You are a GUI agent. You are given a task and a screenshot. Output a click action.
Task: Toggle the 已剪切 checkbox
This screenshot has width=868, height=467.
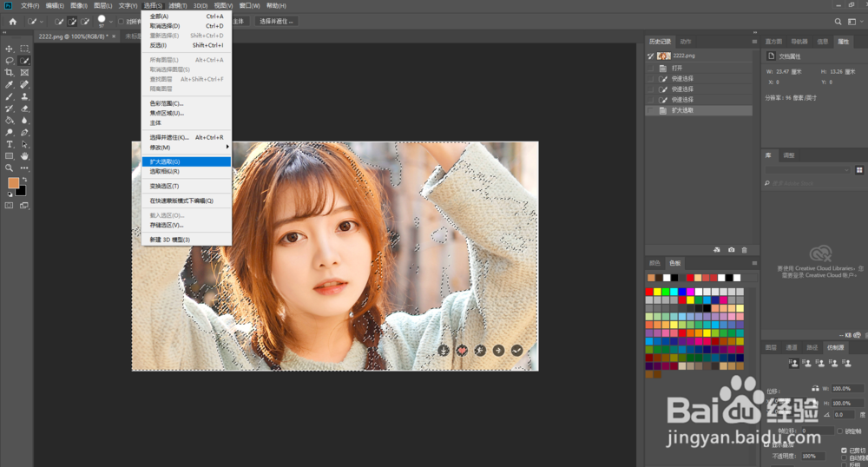844,450
